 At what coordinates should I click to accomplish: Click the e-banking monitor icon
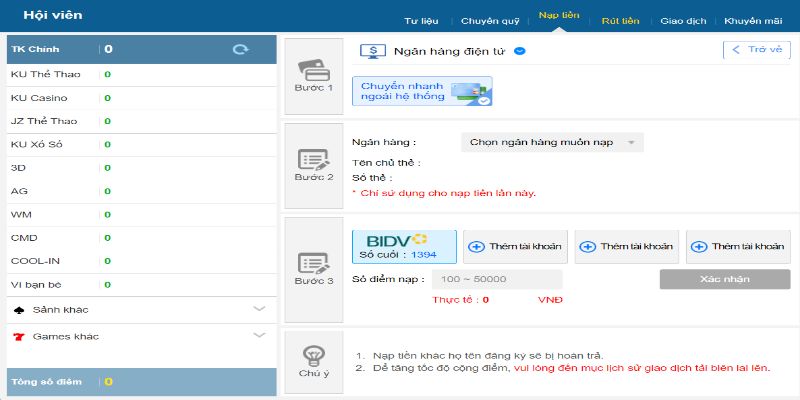[373, 51]
